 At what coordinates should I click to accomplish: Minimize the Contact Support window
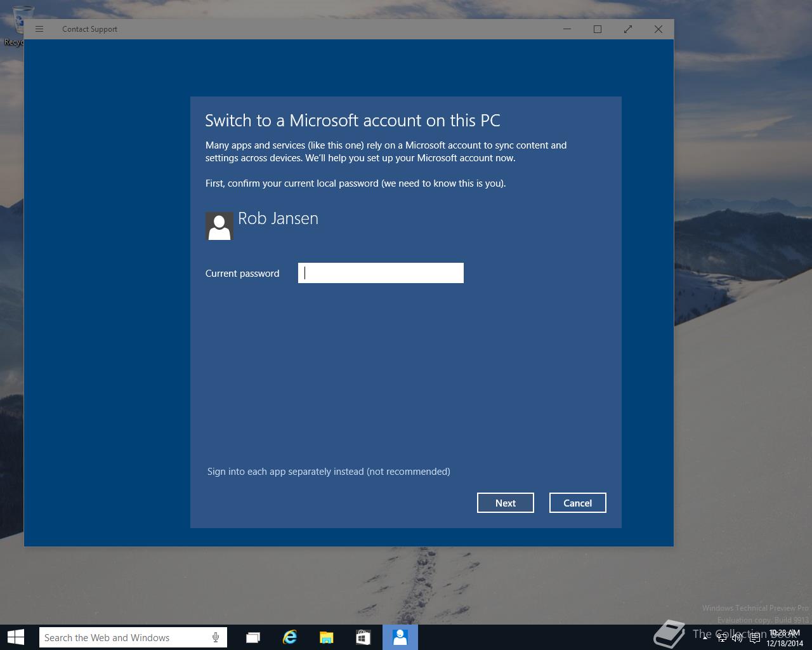click(x=567, y=29)
